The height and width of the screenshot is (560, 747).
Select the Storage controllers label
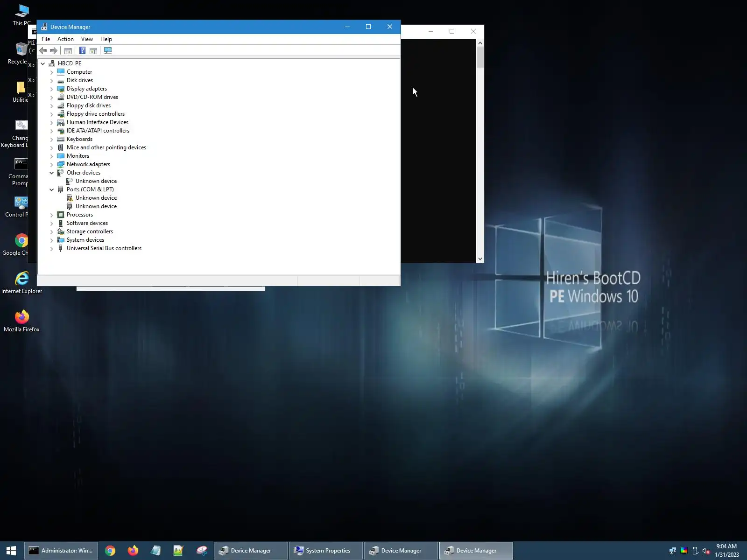(90, 231)
